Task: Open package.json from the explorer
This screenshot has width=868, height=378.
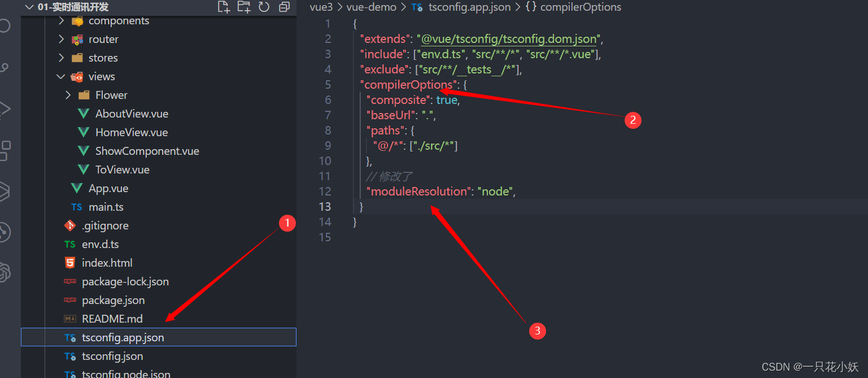Action: [113, 301]
